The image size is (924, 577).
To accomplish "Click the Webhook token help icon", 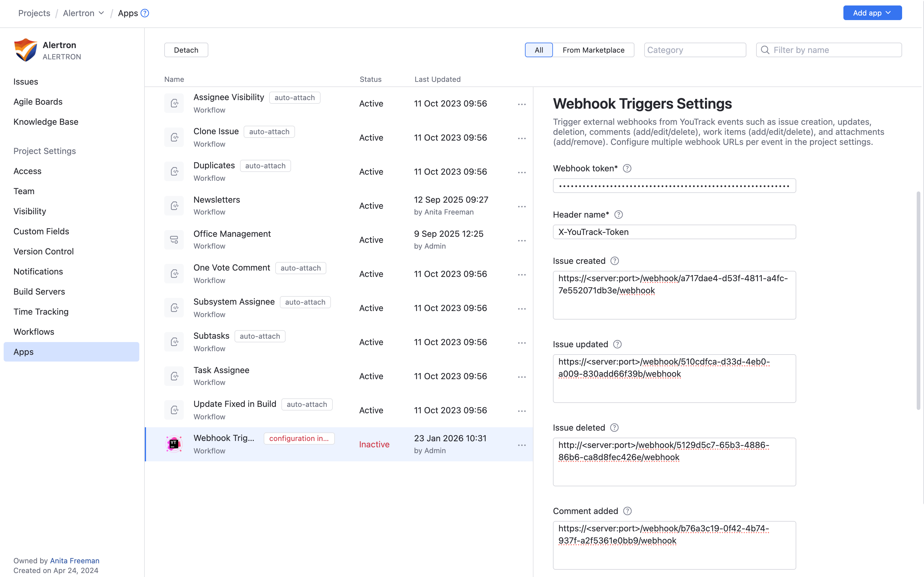I will tap(627, 168).
